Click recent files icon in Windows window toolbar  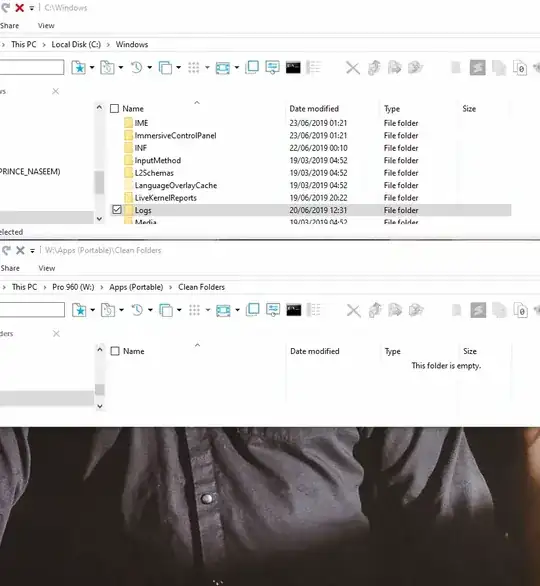point(107,68)
